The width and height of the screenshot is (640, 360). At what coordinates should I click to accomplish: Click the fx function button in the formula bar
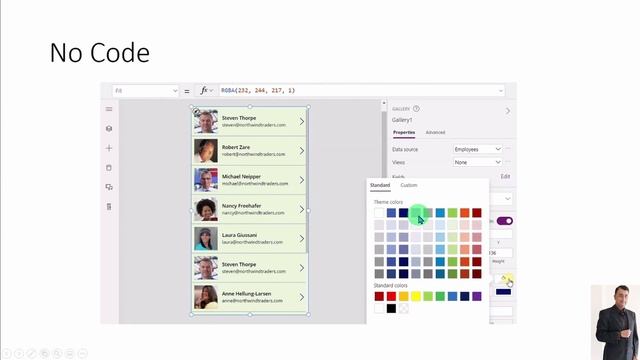click(x=207, y=90)
